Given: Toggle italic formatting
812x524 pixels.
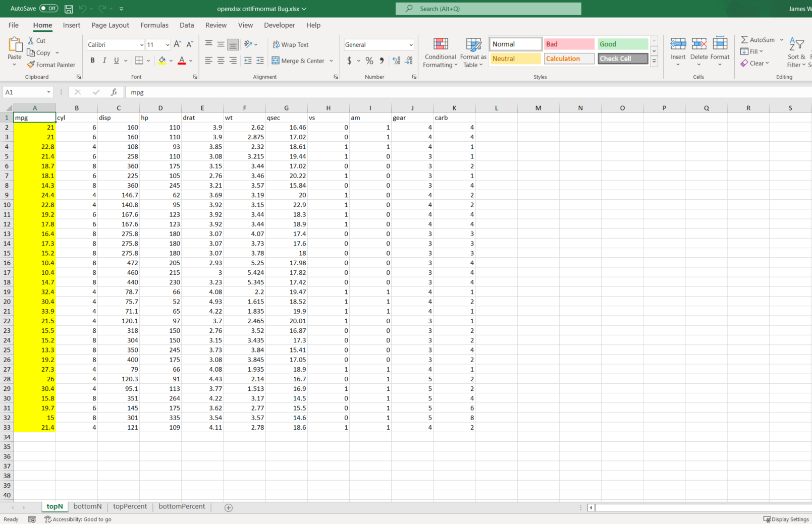Looking at the screenshot, I should click(x=104, y=60).
